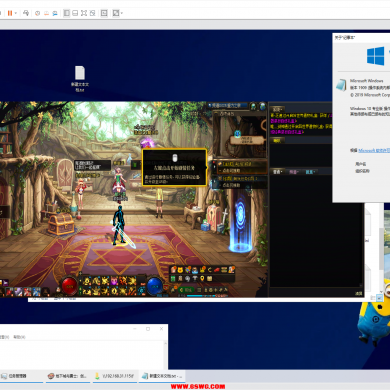The image size is (390, 390).
Task: Switch to the Notepad text file taskbar button
Action: coord(162,376)
